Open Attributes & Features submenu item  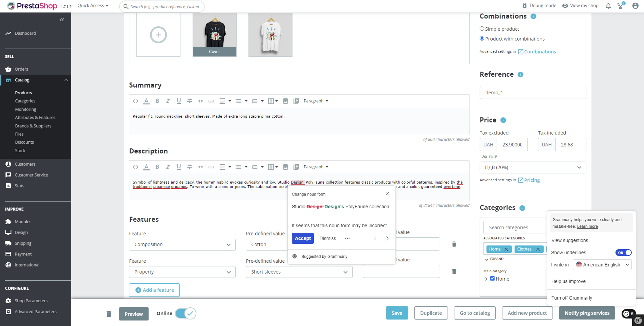[x=35, y=117]
